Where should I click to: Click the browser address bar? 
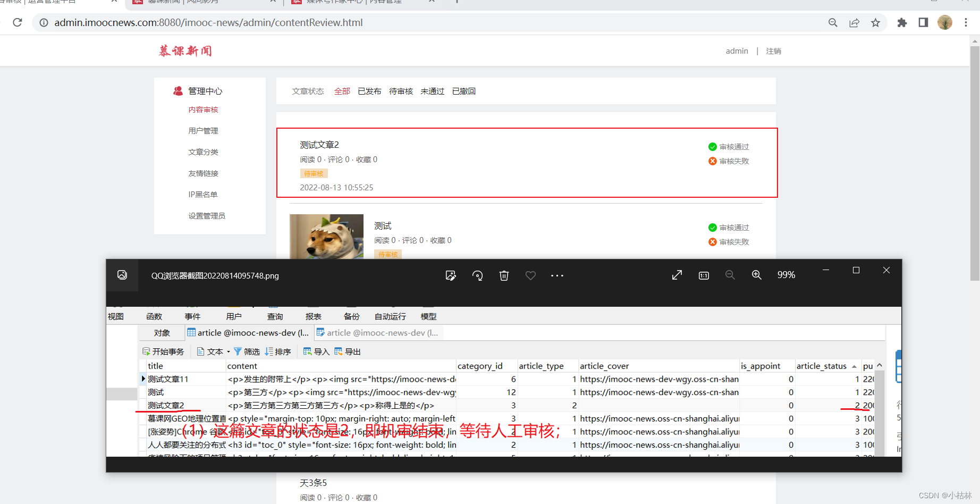pyautogui.click(x=213, y=22)
